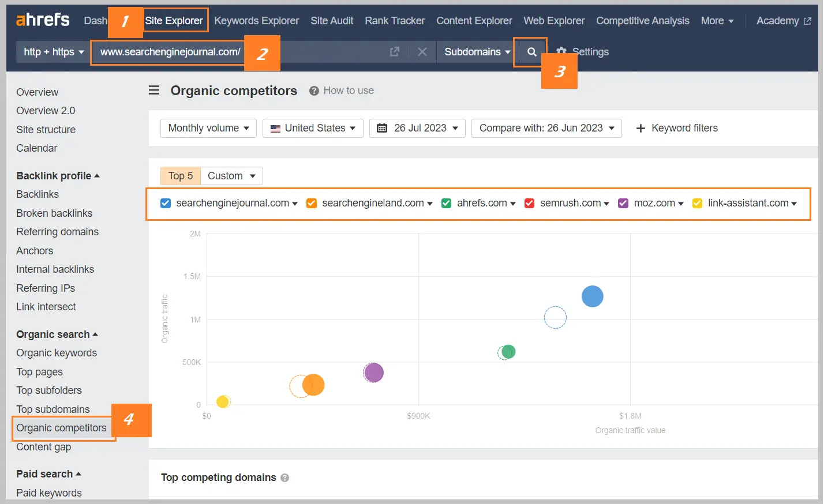Open the 26 Jul 2023 date dropdown
This screenshot has height=504, width=824.
point(417,128)
